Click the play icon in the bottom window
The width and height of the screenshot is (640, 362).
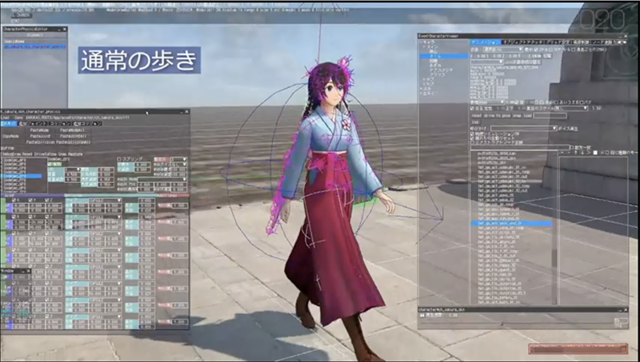422,315
